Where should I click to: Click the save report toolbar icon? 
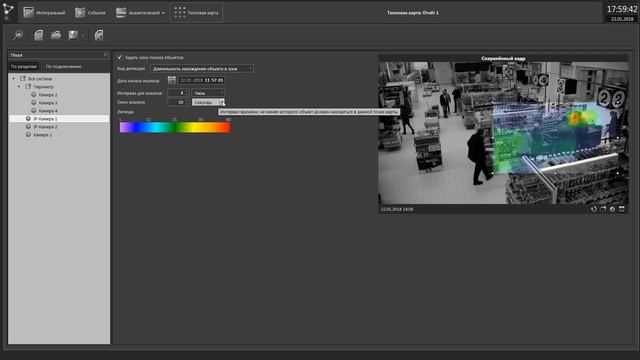coord(73,36)
